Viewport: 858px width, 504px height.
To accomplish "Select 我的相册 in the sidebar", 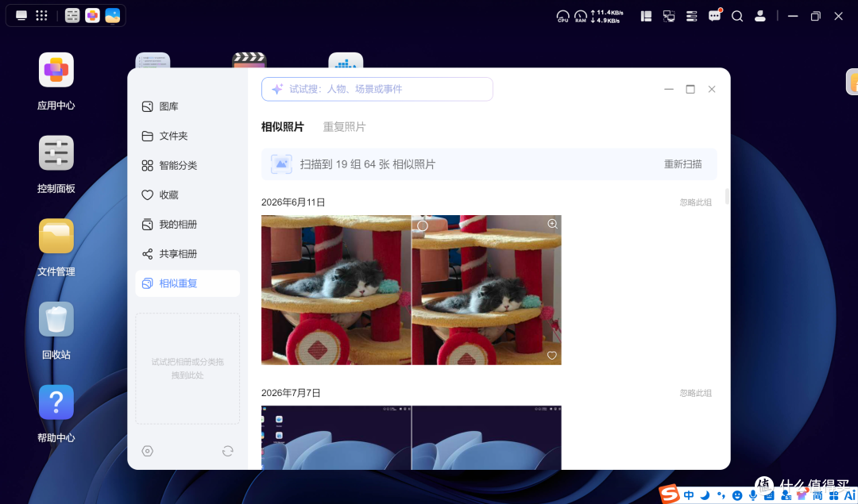I will 187,225.
